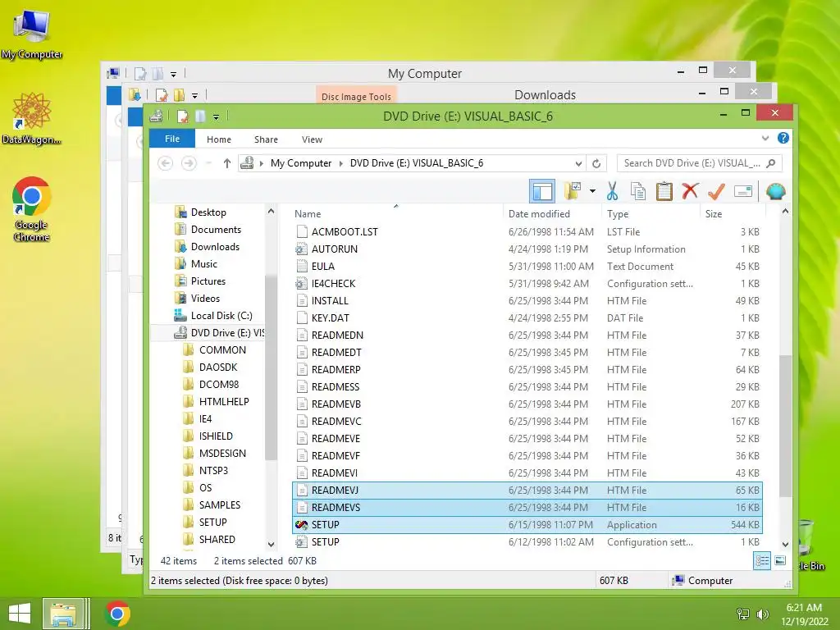The height and width of the screenshot is (630, 840).
Task: Sort by the Type column header
Action: coord(618,214)
